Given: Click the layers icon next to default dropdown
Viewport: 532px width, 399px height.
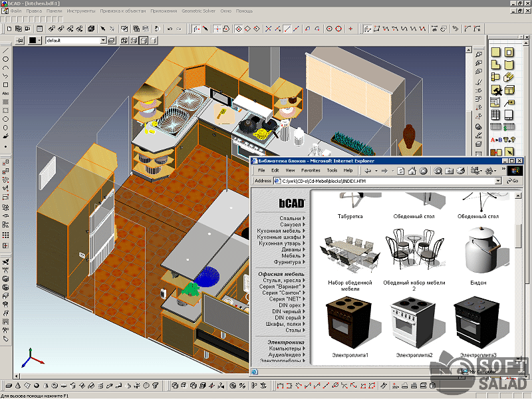Looking at the screenshot, I should click(112, 41).
